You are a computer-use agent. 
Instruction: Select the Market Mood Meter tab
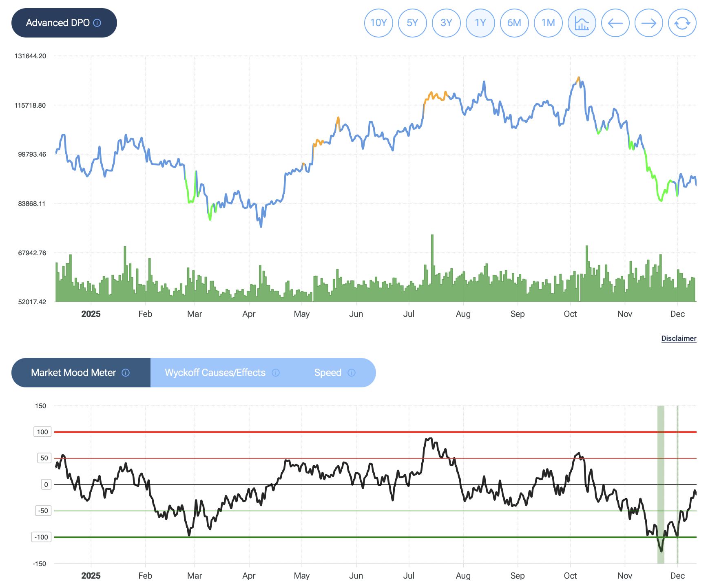[x=73, y=373]
